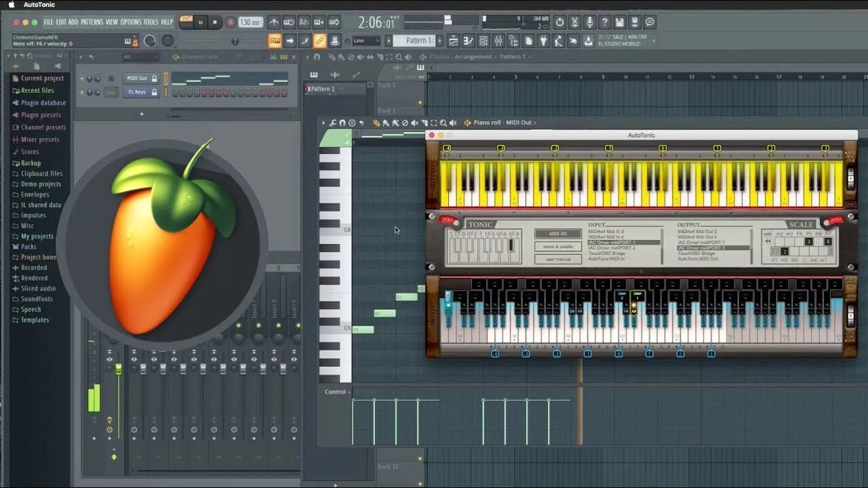This screenshot has height=488, width=868.
Task: Open the PATTERNS menu
Action: 92,22
